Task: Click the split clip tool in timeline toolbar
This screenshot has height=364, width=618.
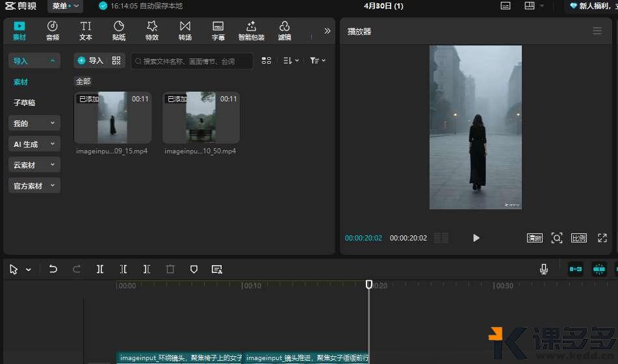Action: coord(100,269)
